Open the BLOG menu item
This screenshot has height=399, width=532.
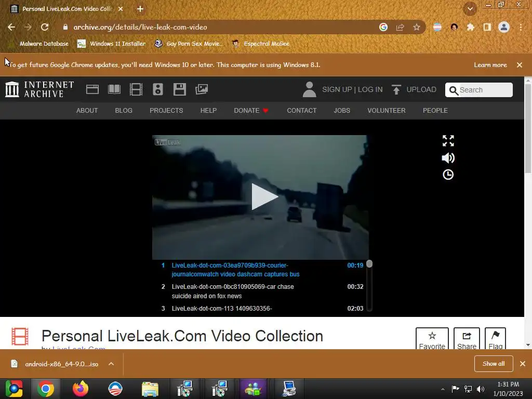(124, 111)
